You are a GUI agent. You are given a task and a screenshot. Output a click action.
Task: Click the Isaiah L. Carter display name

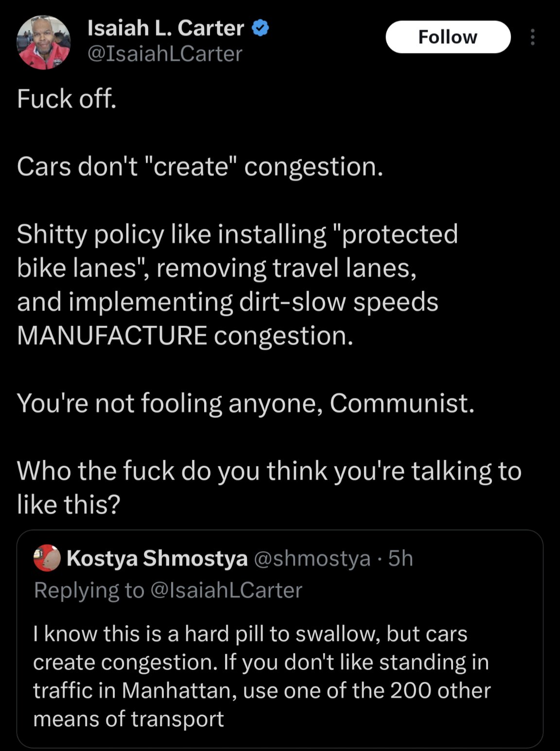[166, 28]
